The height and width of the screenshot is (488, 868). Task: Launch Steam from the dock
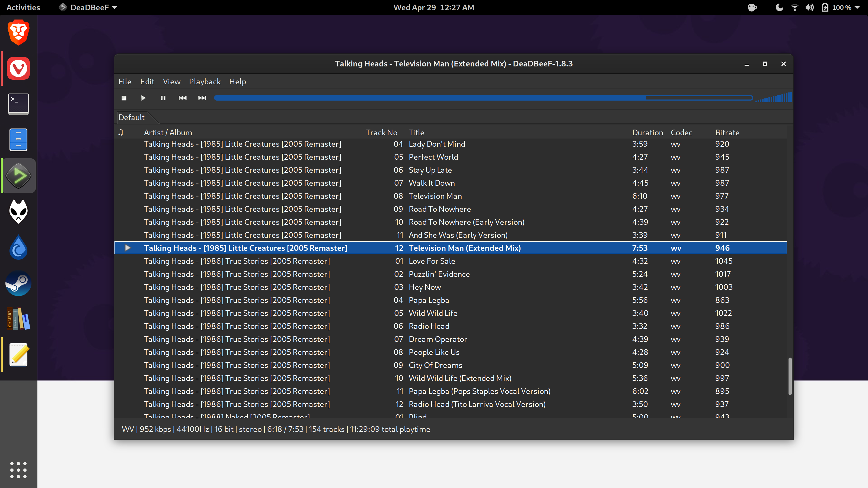pyautogui.click(x=18, y=283)
